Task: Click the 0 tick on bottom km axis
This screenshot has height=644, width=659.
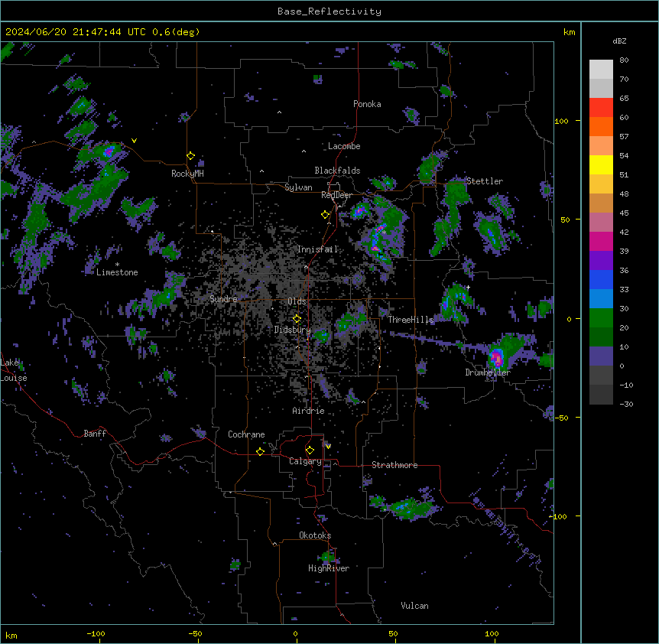Action: pyautogui.click(x=295, y=634)
